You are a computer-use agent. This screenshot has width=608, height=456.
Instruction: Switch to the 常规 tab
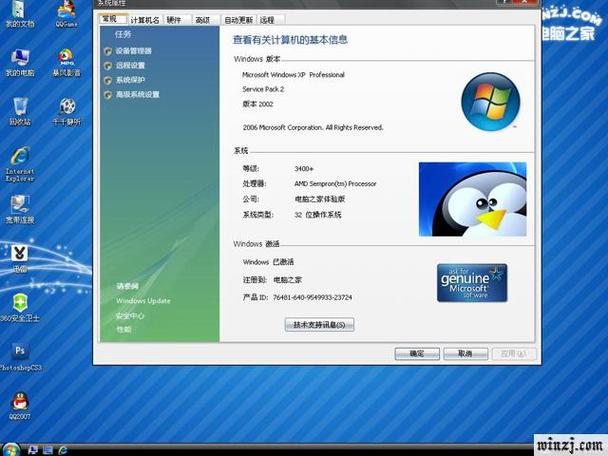click(x=113, y=19)
